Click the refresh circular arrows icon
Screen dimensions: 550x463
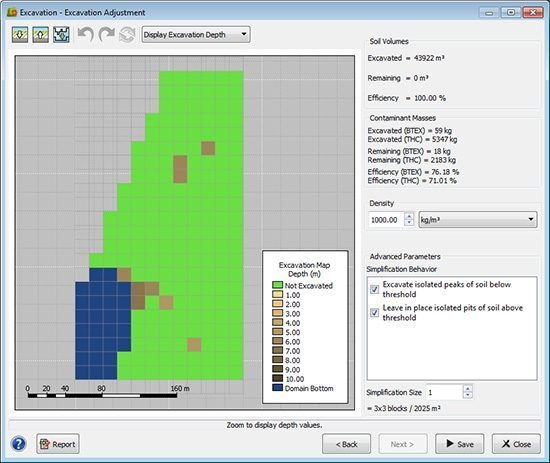(x=127, y=35)
